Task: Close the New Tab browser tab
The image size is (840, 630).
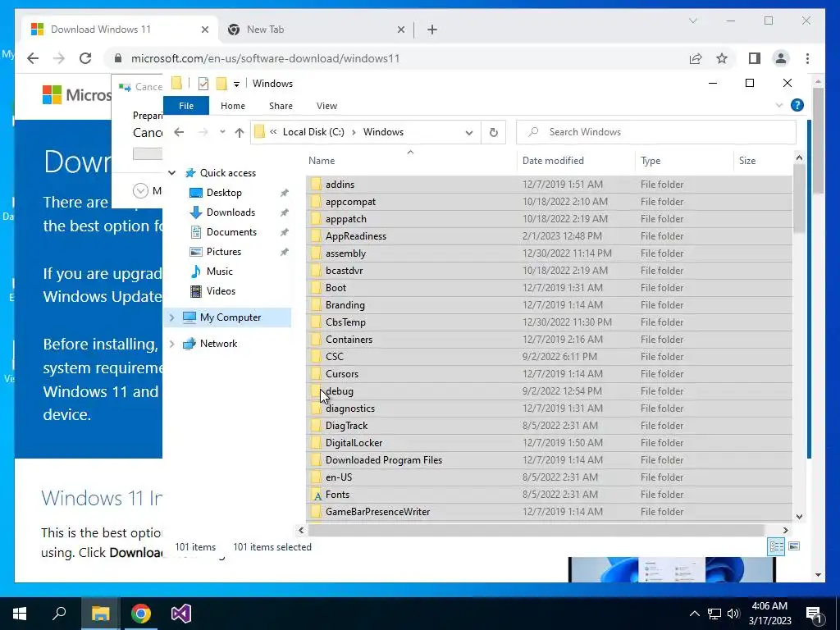Action: (400, 30)
